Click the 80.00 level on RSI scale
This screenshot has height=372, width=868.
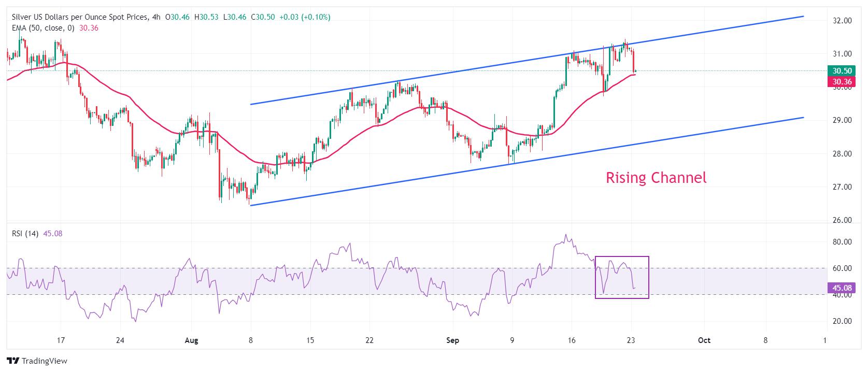pyautogui.click(x=842, y=242)
